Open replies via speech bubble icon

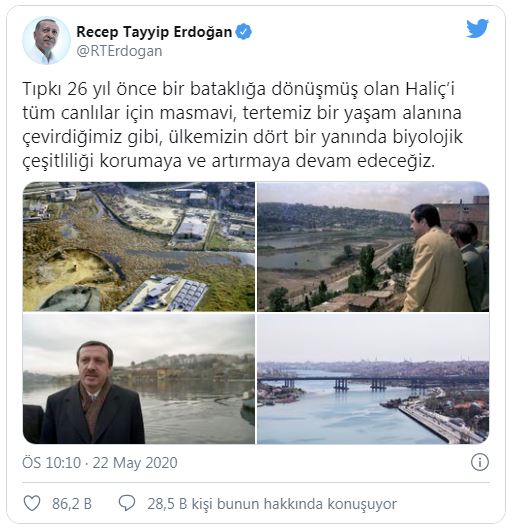[x=127, y=503]
